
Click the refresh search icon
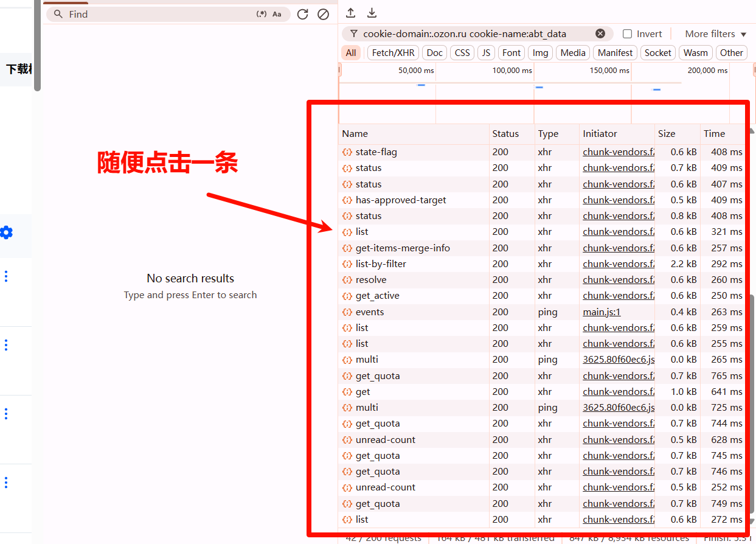(302, 14)
